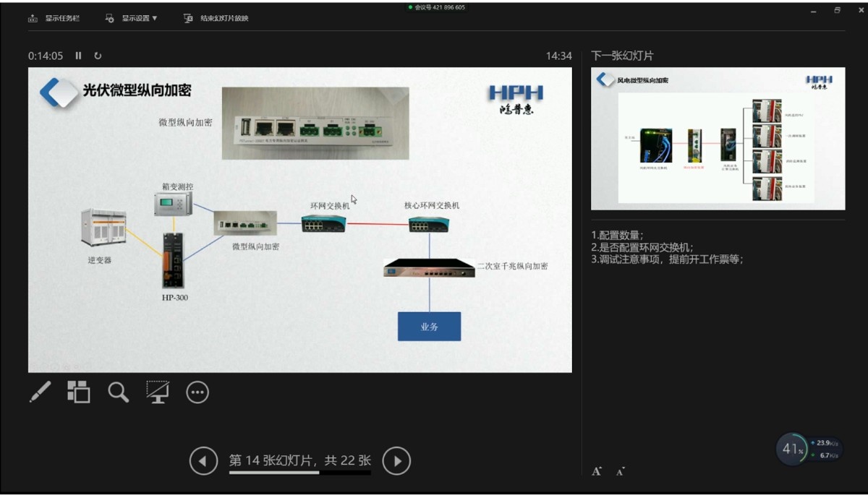Click the 会议号 meeting number indicator

coord(437,7)
